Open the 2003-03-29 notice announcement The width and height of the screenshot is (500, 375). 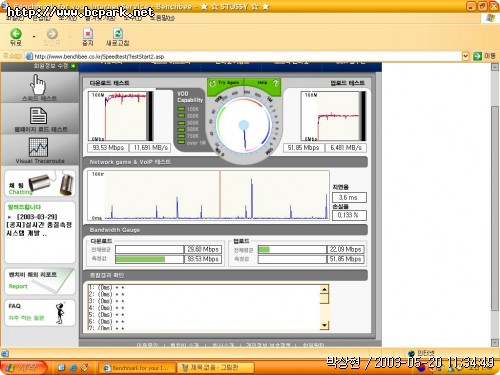[x=39, y=225]
